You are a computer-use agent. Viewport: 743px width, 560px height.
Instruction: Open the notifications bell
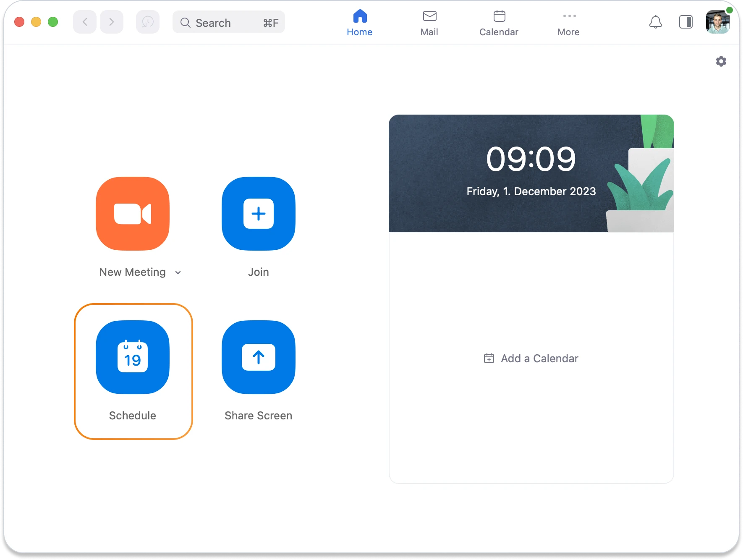[655, 22]
